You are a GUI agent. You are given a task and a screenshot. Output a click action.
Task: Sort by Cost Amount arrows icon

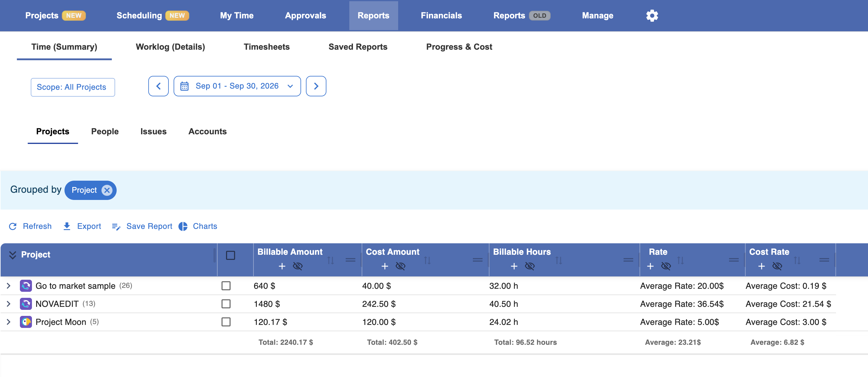427,260
